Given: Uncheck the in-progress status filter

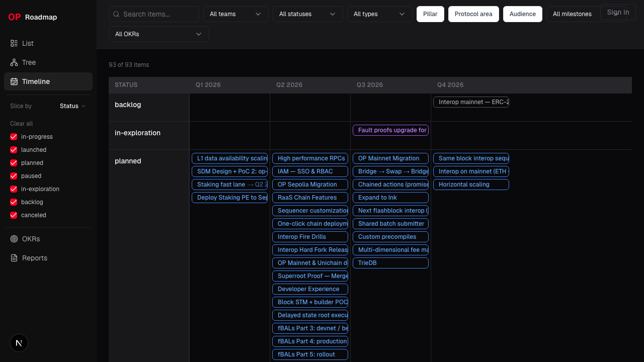Looking at the screenshot, I should tap(14, 137).
